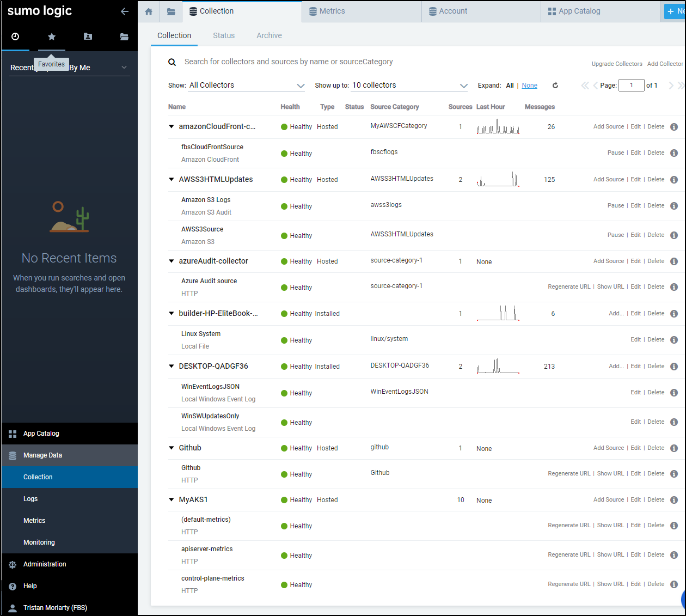Click the Upgrade Collectors link
The image size is (686, 616).
pyautogui.click(x=617, y=64)
